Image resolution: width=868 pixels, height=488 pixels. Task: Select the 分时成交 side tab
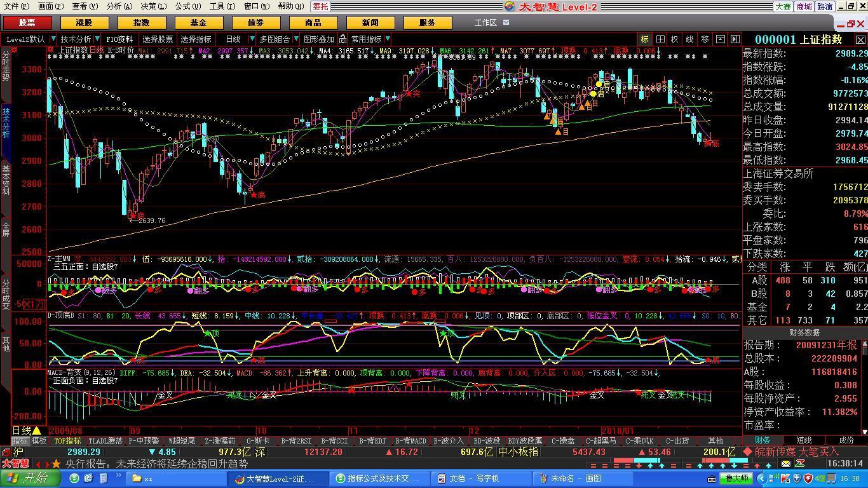point(6,295)
